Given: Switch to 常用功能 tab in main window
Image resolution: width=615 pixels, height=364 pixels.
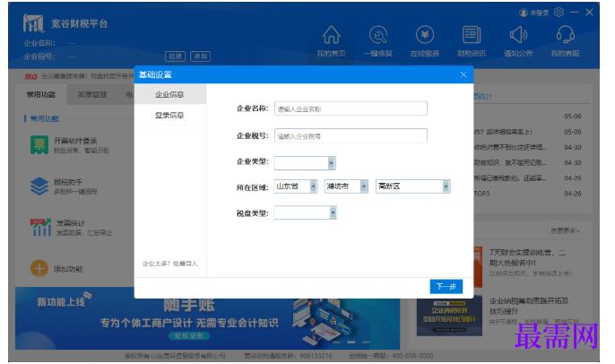Looking at the screenshot, I should 41,94.
